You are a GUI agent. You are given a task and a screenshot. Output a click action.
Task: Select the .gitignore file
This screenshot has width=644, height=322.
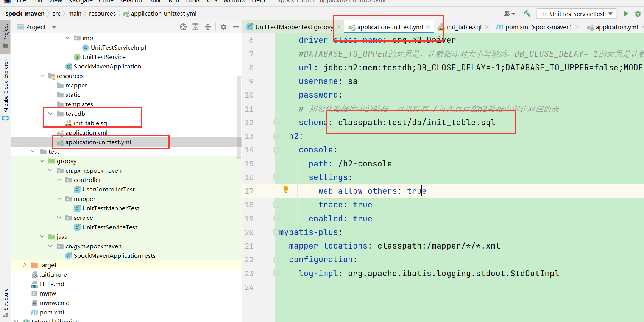[x=53, y=274]
